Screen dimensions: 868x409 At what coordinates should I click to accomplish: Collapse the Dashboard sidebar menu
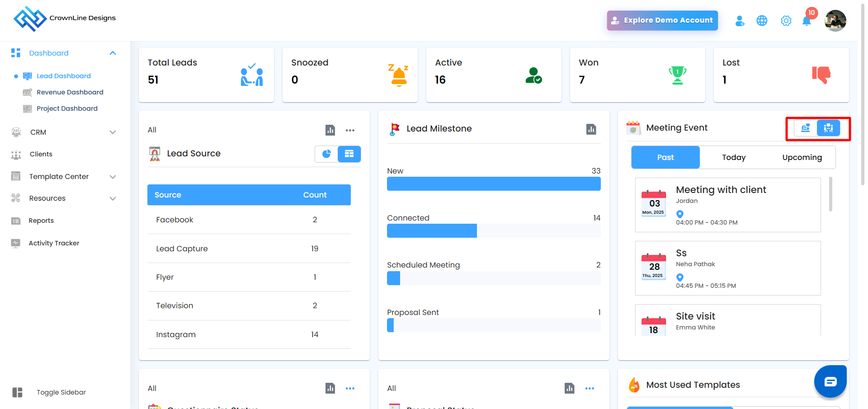[113, 53]
